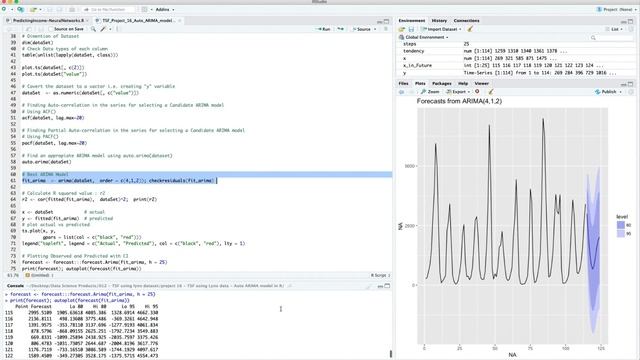Maximize the source editor pane
Image resolution: width=640 pixels, height=360 pixels.
pyautogui.click(x=387, y=21)
